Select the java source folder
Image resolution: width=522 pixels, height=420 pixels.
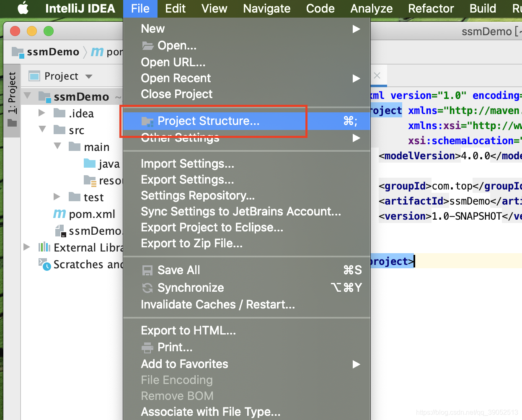(x=102, y=163)
